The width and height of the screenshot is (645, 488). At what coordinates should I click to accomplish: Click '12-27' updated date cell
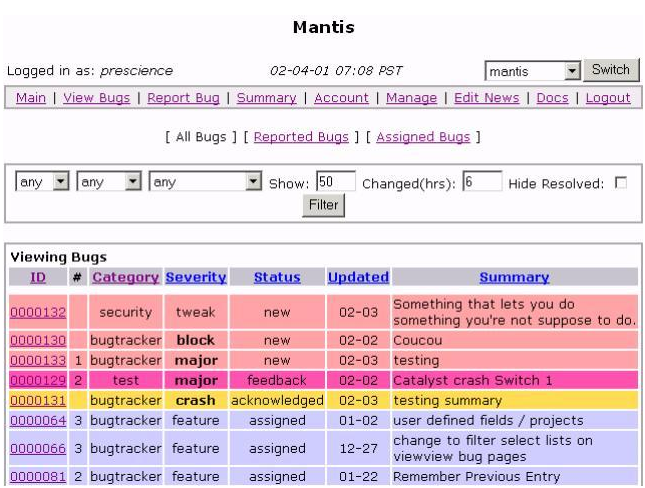pos(358,448)
